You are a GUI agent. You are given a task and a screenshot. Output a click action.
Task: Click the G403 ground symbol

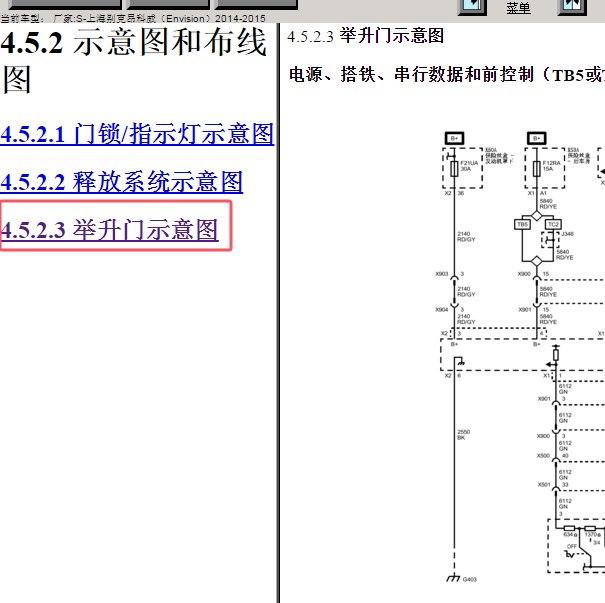[454, 578]
